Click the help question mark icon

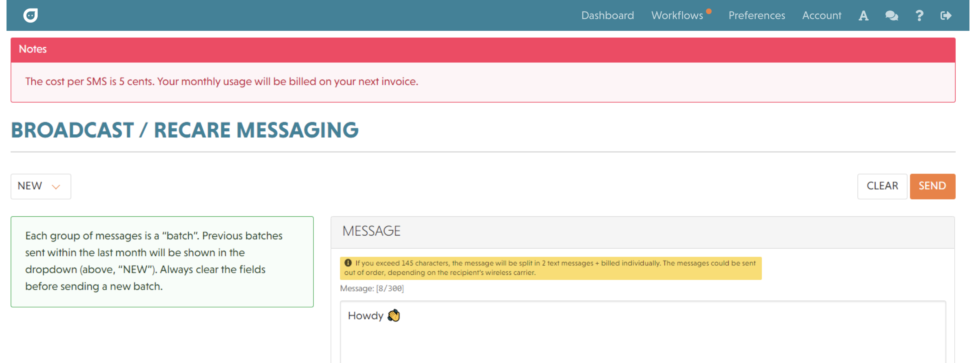point(919,16)
